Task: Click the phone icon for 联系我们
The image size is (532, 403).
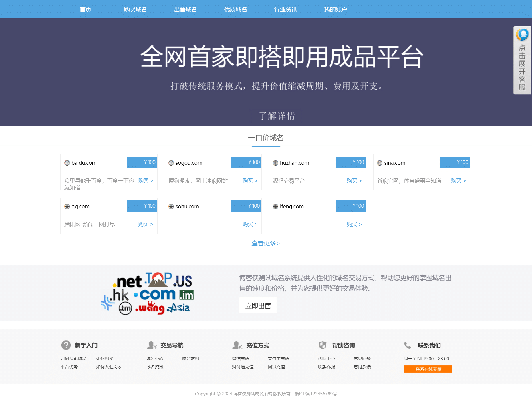Action: click(408, 345)
